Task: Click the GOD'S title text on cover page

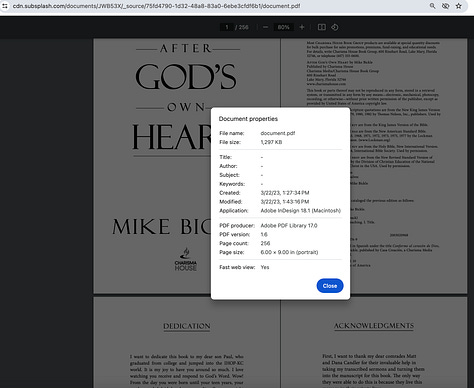Action: click(186, 77)
